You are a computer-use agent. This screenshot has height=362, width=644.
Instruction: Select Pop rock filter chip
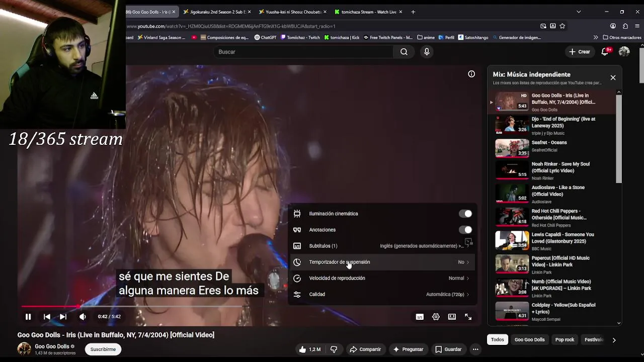[565, 340]
